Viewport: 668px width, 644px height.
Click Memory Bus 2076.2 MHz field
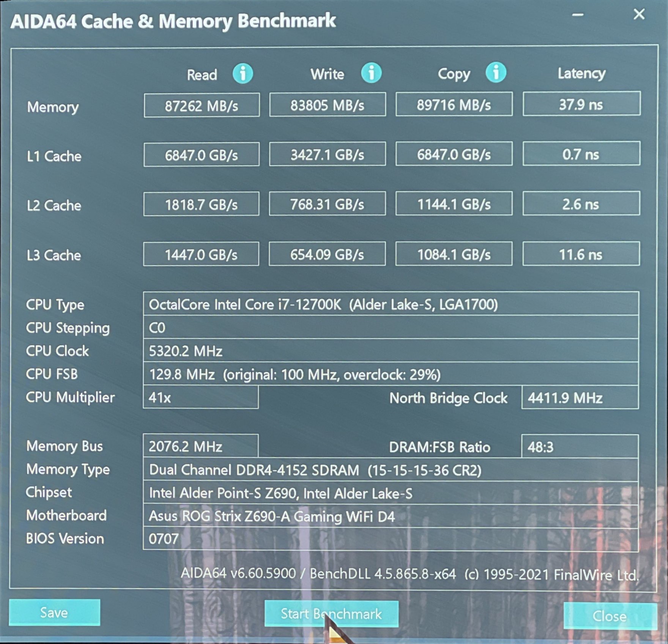pyautogui.click(x=201, y=446)
